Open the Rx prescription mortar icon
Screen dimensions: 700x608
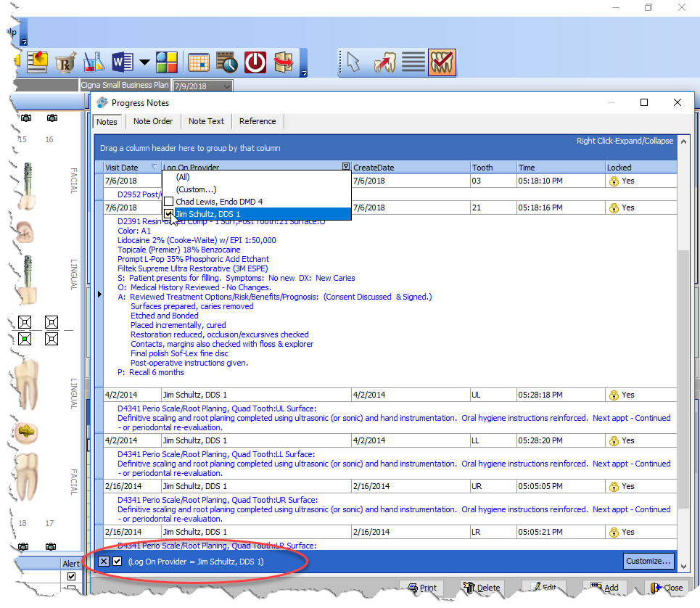point(66,62)
